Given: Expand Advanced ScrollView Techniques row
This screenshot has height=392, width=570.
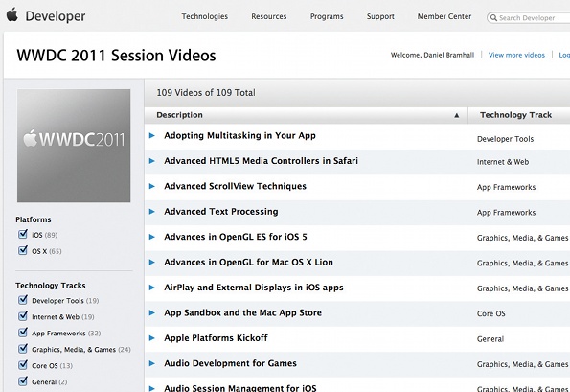Looking at the screenshot, I should tap(152, 186).
